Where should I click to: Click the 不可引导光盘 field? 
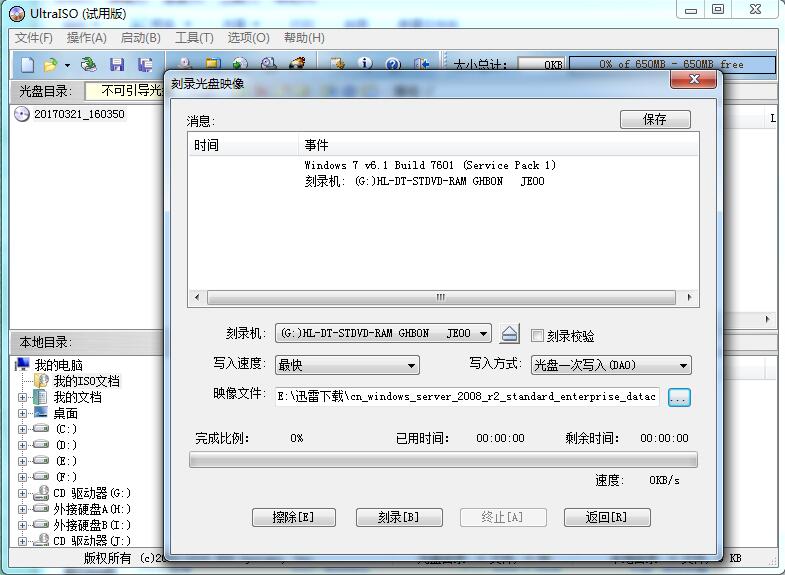[x=125, y=91]
